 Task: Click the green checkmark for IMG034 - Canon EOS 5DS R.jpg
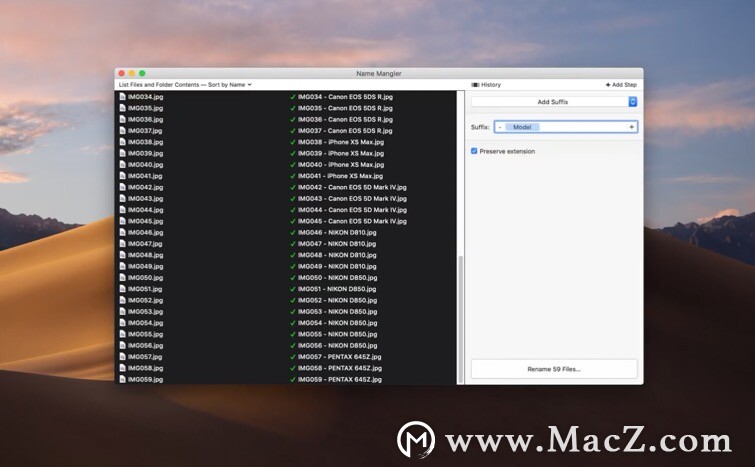pyautogui.click(x=293, y=97)
